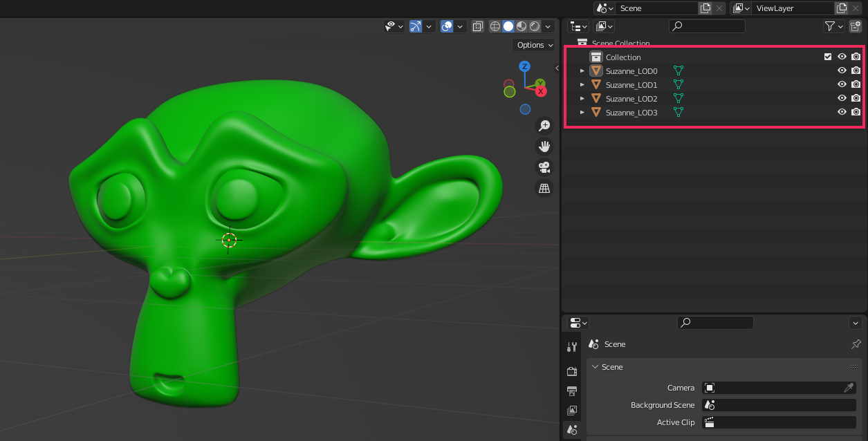868x441 pixels.
Task: Collapse the Scene panel section
Action: (x=595, y=367)
